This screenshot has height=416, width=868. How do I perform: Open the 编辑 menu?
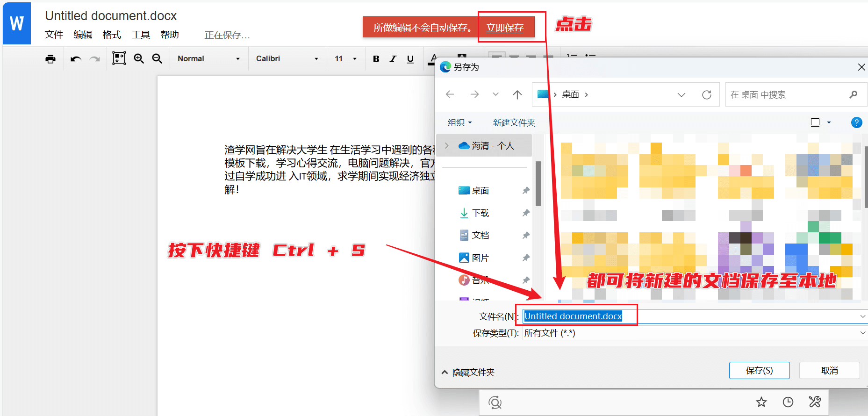pyautogui.click(x=83, y=35)
